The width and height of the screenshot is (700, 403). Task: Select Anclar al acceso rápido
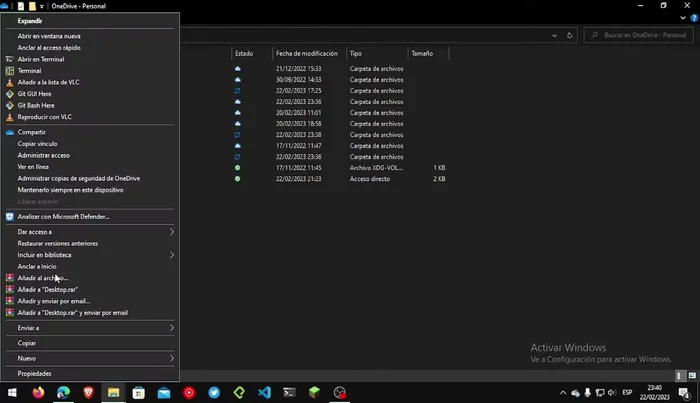coord(90,48)
